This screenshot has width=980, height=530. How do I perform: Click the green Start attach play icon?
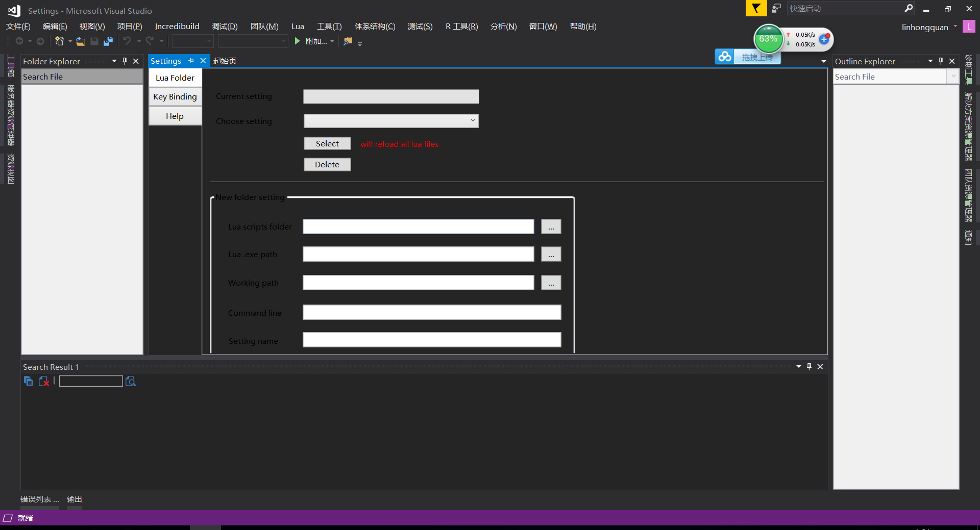[298, 41]
